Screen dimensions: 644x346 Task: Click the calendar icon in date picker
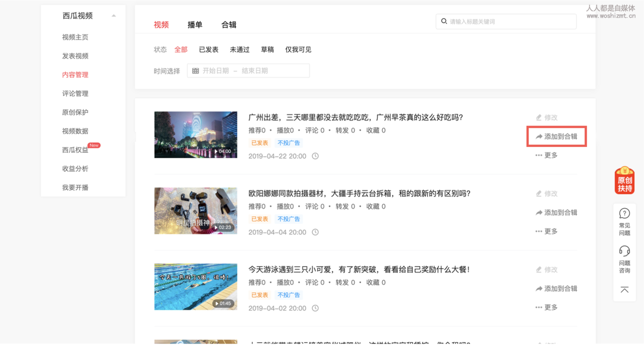tap(195, 71)
